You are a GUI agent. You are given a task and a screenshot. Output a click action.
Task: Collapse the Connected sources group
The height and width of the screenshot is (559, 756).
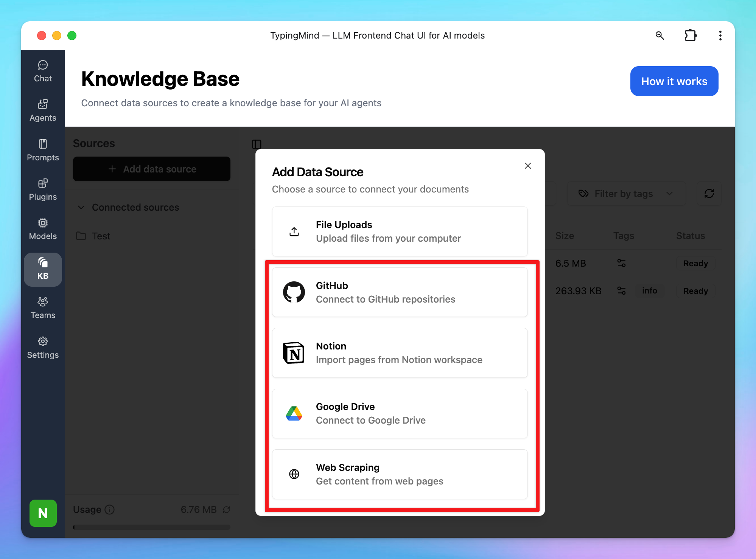pyautogui.click(x=81, y=207)
